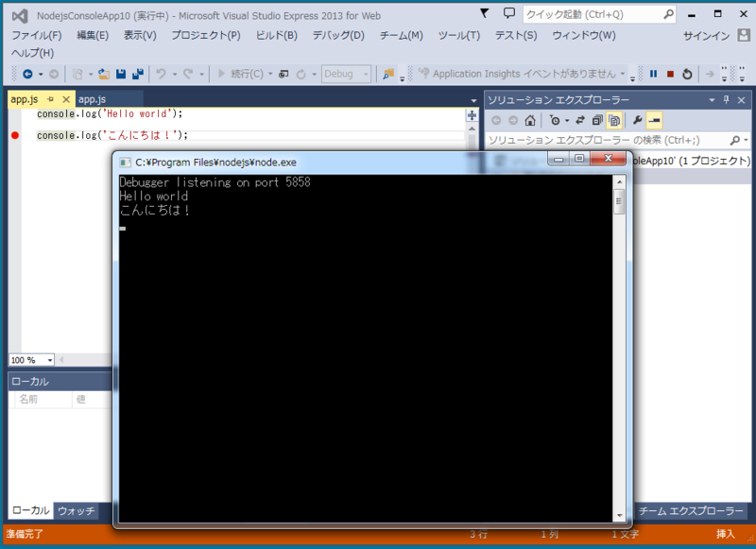Save the file with the single-disk icon

tap(121, 74)
